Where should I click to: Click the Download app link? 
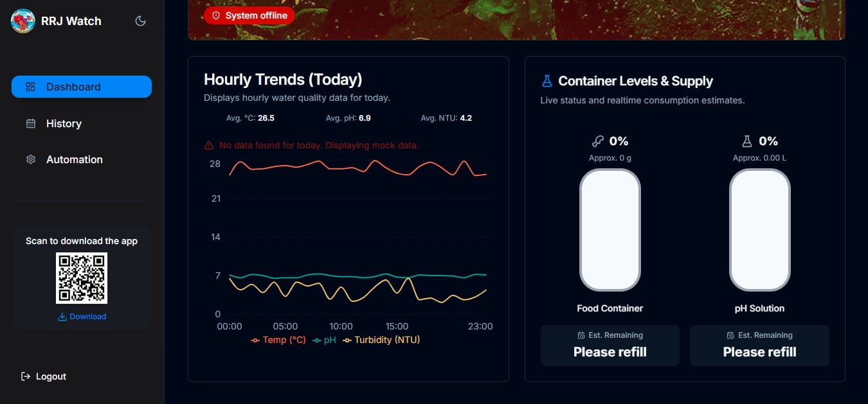click(x=82, y=317)
